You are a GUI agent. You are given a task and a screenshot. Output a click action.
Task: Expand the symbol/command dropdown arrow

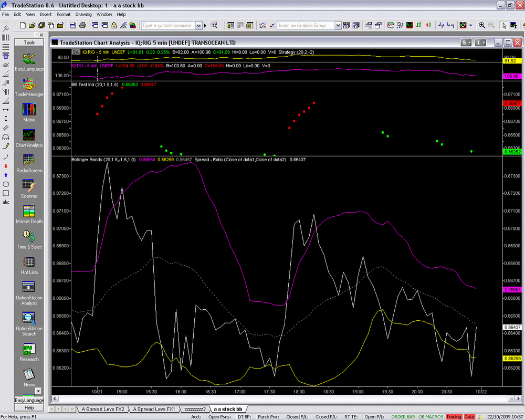coord(198,26)
